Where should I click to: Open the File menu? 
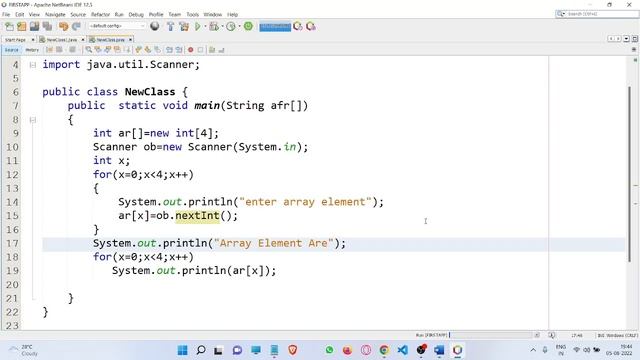click(x=6, y=14)
